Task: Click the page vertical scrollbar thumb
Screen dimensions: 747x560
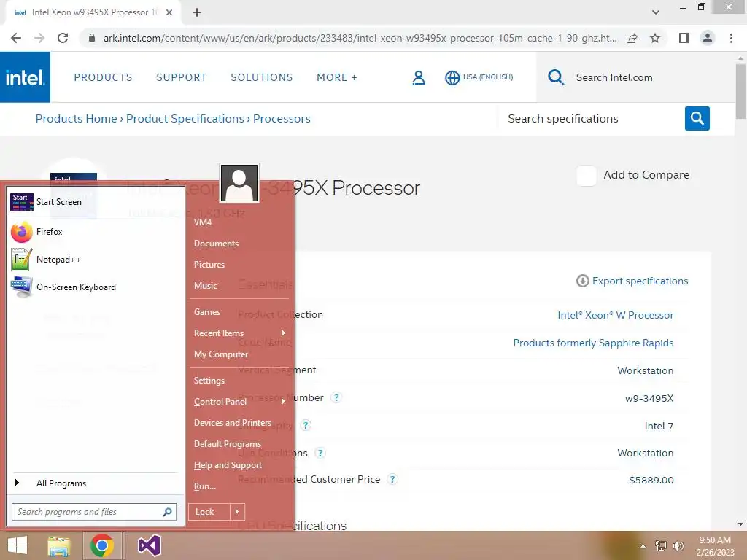Action: click(x=740, y=90)
